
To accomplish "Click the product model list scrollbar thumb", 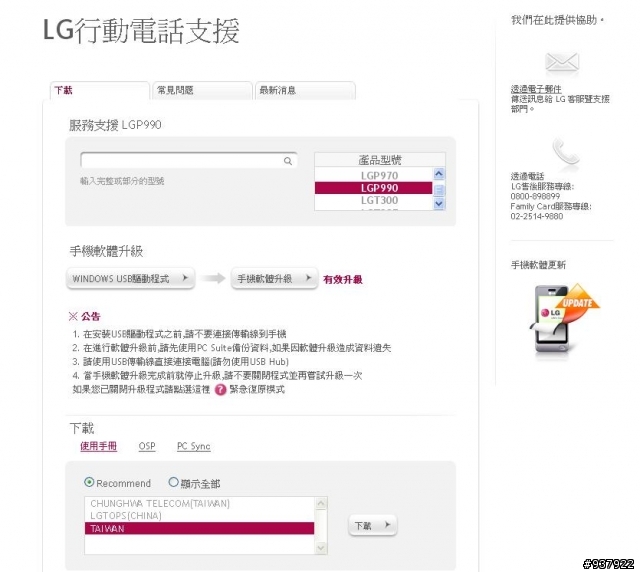I will point(439,190).
